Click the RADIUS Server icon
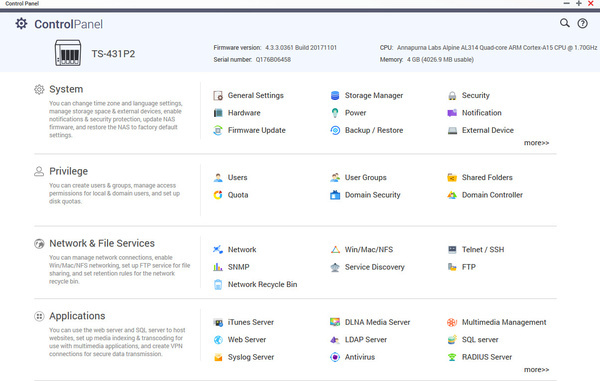Viewport: 600px width, 381px height. click(x=452, y=357)
